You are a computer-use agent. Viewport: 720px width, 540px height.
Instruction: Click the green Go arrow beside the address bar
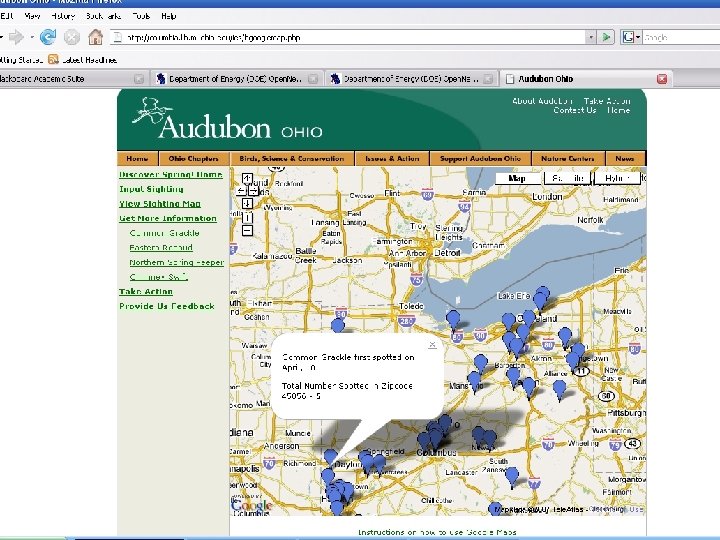click(x=606, y=37)
